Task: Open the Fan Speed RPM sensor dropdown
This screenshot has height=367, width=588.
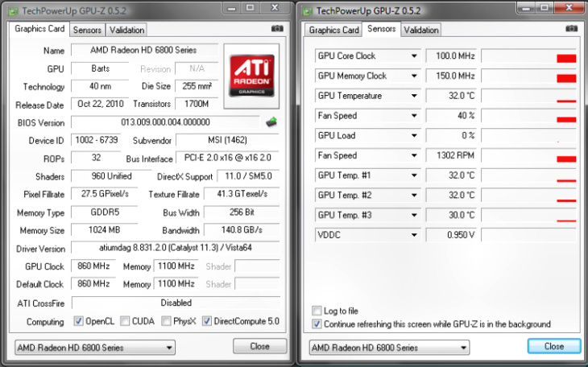Action: tap(414, 155)
